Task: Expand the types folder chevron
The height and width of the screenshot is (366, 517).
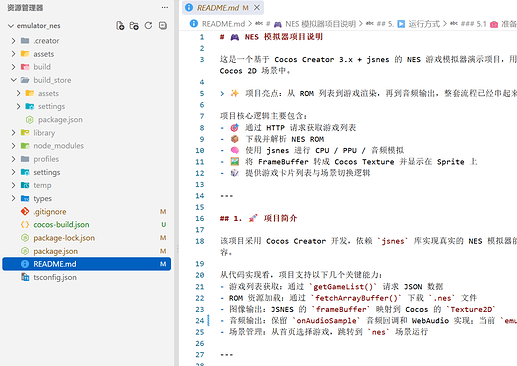Action: tap(13, 198)
